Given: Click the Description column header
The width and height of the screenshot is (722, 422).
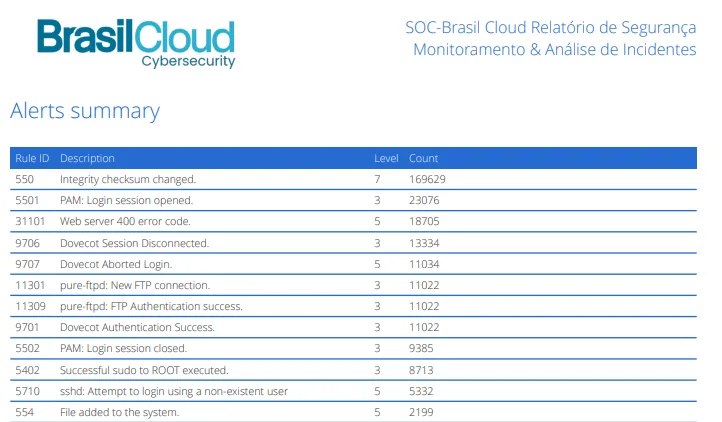Looking at the screenshot, I should click(x=87, y=158).
